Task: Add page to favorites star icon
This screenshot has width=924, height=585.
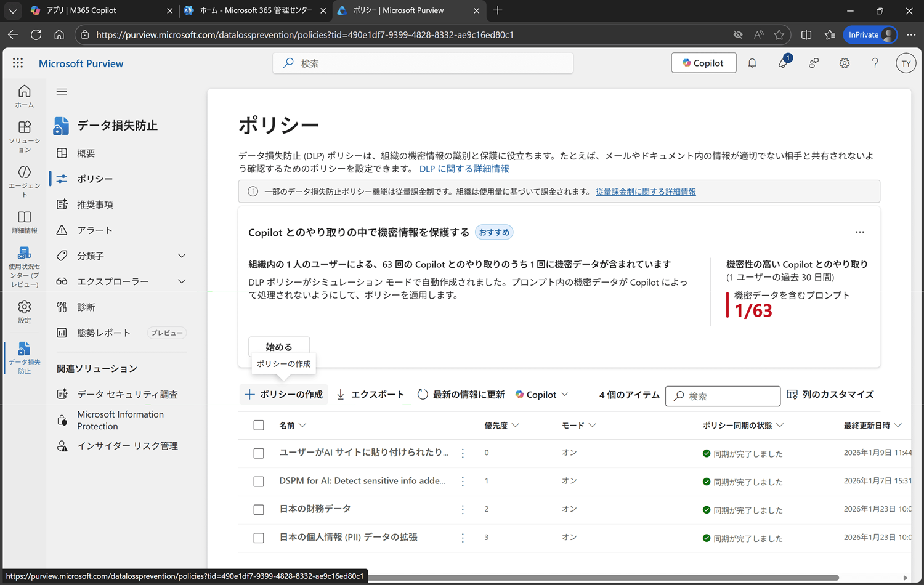Action: tap(779, 34)
